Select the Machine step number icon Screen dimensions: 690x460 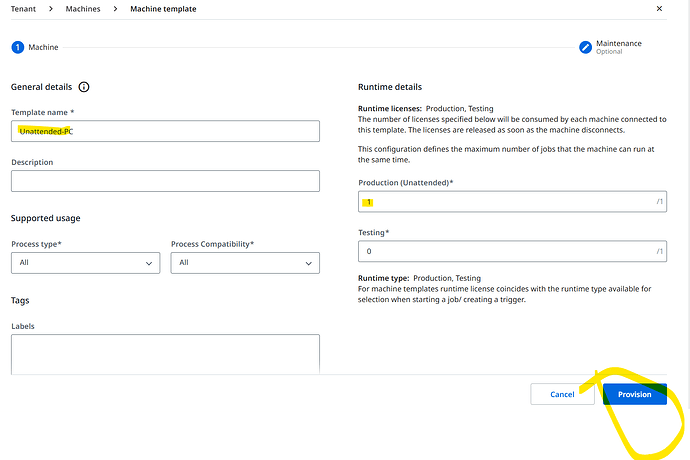point(18,47)
